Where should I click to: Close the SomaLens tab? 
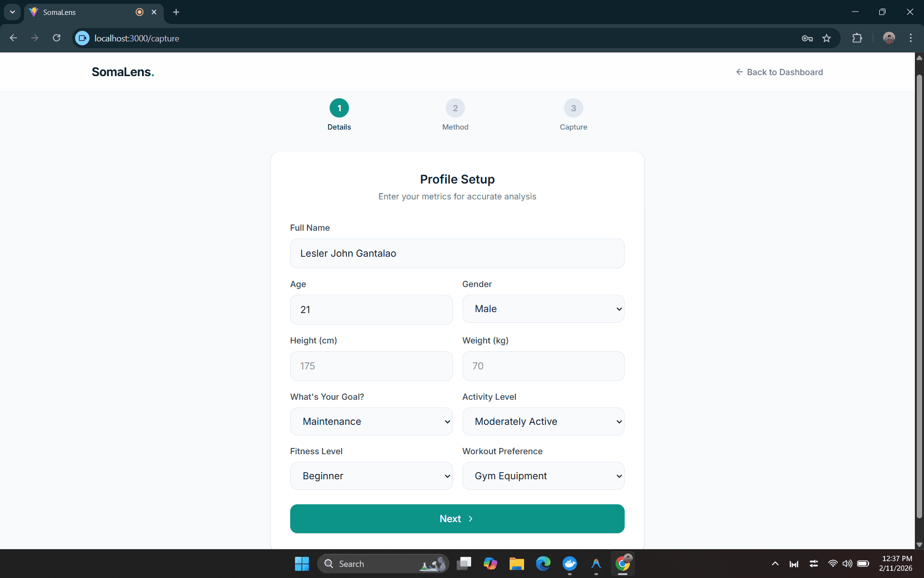(154, 12)
